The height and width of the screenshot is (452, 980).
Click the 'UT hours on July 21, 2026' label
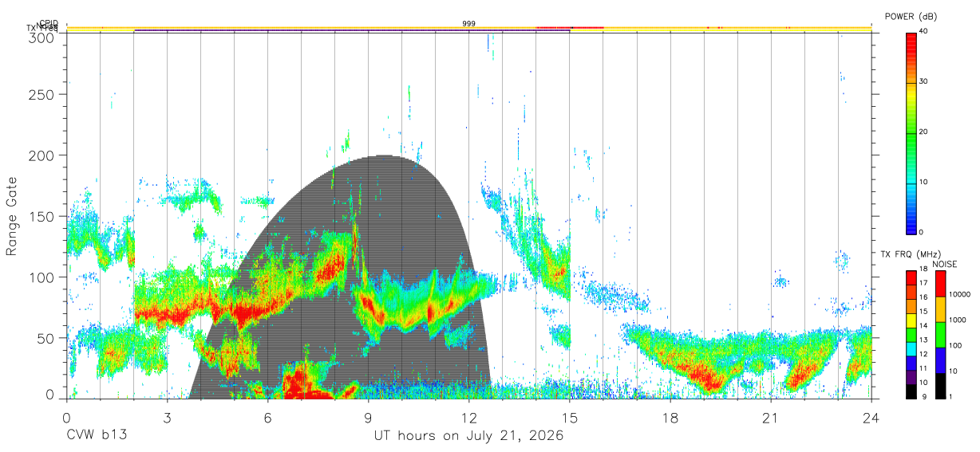point(468,436)
